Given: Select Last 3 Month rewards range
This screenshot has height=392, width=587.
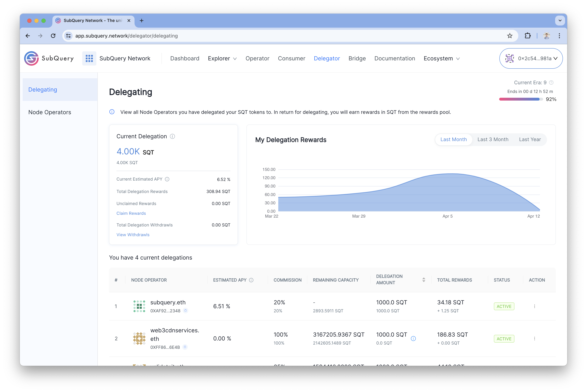Looking at the screenshot, I should click(x=493, y=139).
